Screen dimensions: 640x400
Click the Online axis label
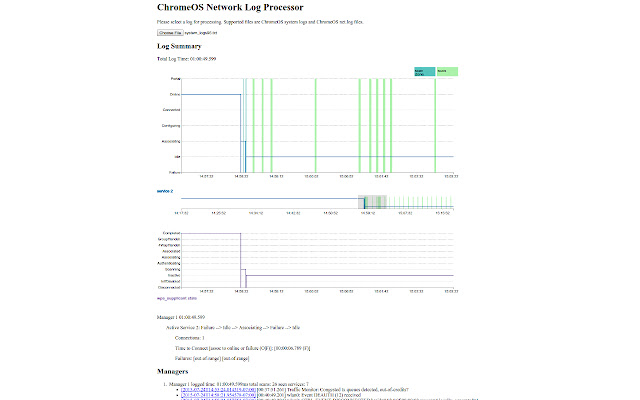coord(175,94)
